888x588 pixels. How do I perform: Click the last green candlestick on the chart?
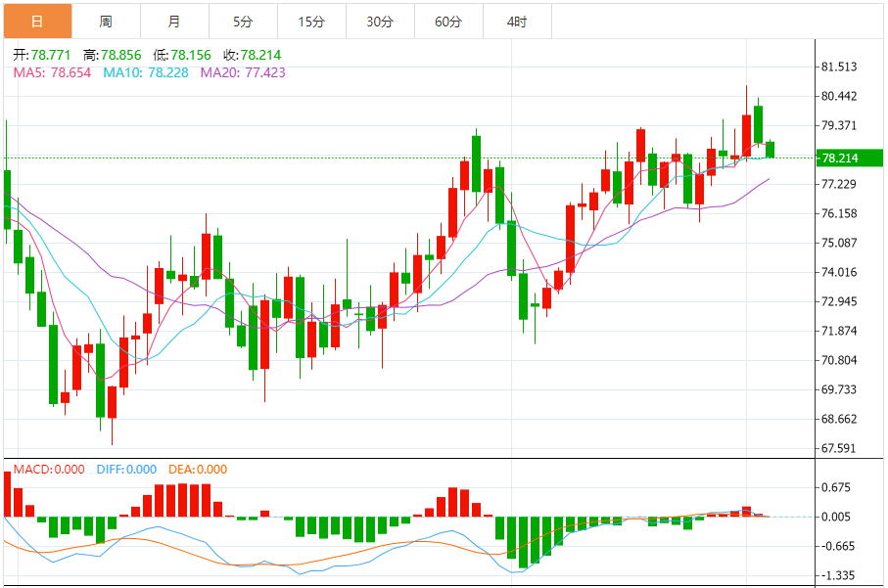click(x=770, y=150)
